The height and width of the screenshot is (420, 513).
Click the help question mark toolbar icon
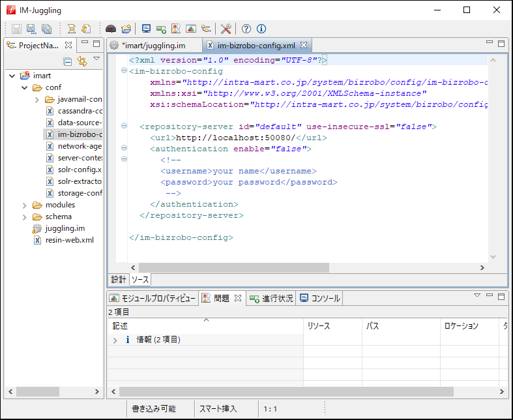coord(246,29)
